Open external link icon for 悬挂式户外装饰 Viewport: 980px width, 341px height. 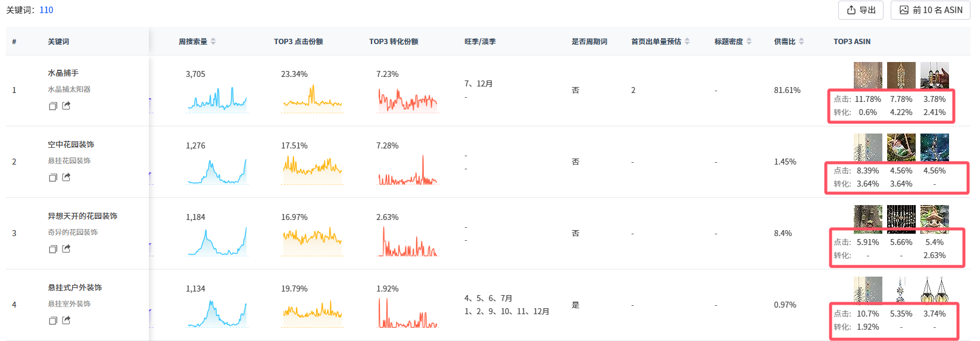tap(66, 320)
